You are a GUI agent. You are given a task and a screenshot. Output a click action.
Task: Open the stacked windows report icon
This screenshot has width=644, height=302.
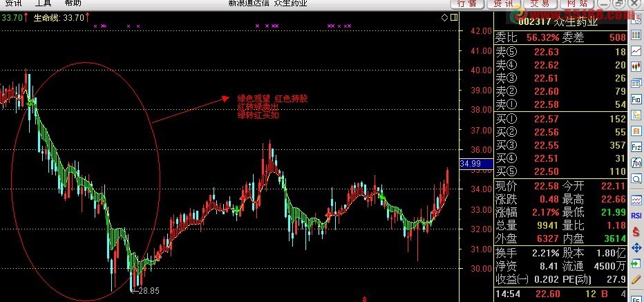[636, 83]
